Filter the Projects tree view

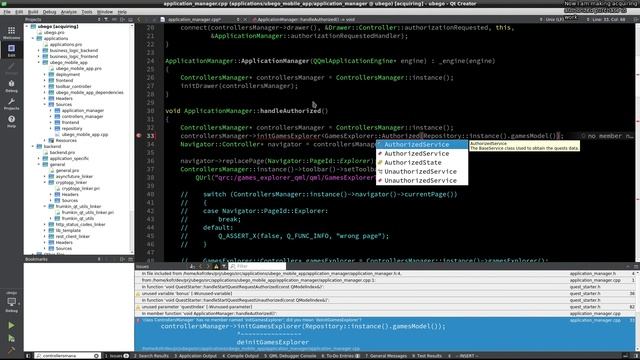(x=106, y=19)
